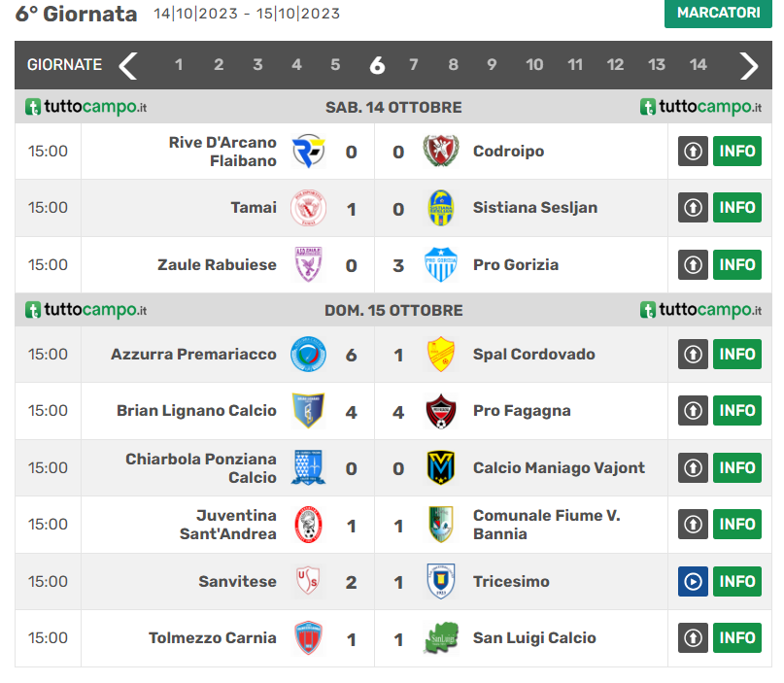This screenshot has height=683, width=784.
Task: Open INFO for Zaule Rabuiese match
Action: [x=737, y=264]
